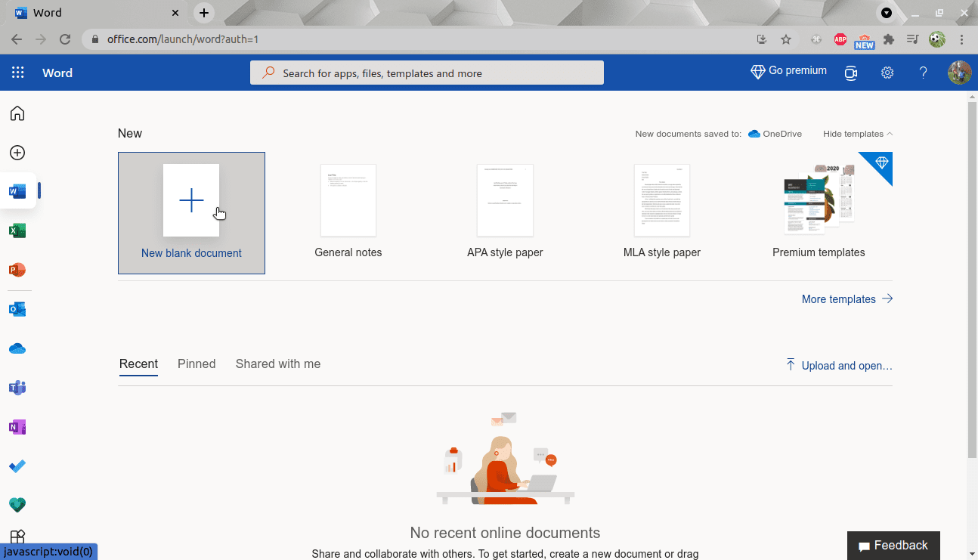Open Chrome three-dot menu
This screenshot has height=560, width=978.
pos(962,39)
